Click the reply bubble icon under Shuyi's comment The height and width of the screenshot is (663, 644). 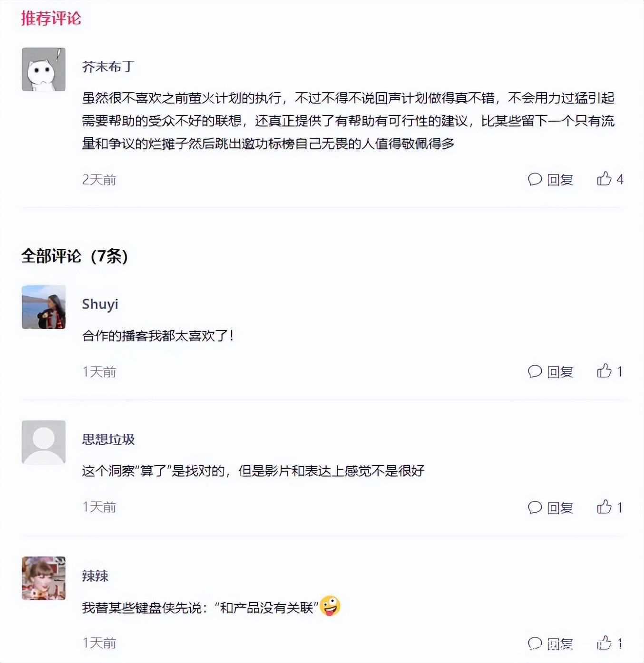click(535, 371)
